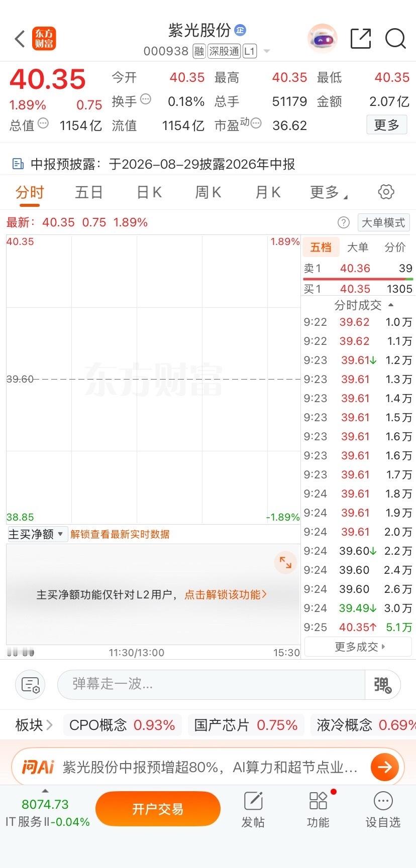Go back using the left arrow
416x868 pixels.
point(20,39)
